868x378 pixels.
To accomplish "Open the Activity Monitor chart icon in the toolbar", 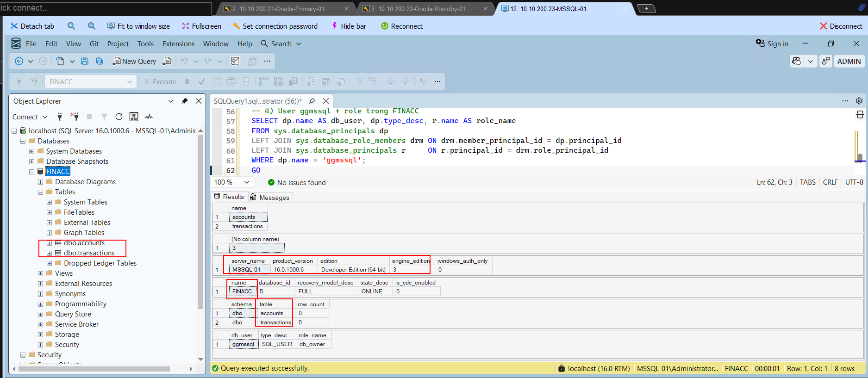I will (x=235, y=61).
